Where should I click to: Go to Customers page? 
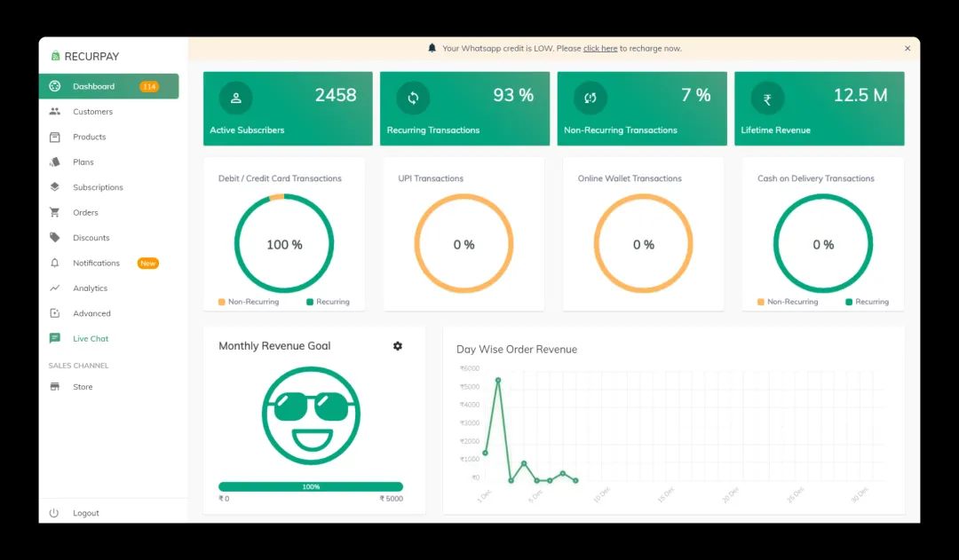pyautogui.click(x=93, y=111)
